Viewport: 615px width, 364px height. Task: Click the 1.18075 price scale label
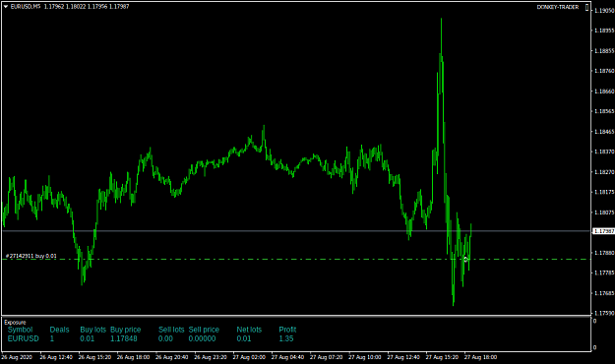tap(604, 212)
